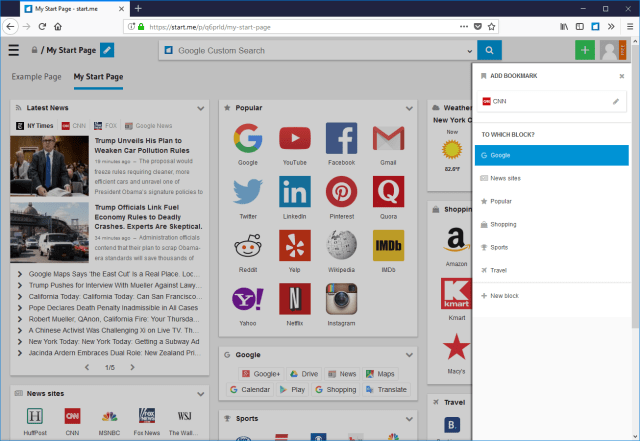Open the Firefox Library icon
This screenshot has width=640, height=441.
(564, 27)
